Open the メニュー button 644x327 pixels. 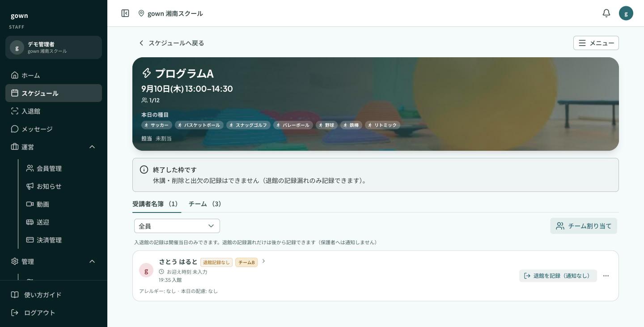[596, 43]
